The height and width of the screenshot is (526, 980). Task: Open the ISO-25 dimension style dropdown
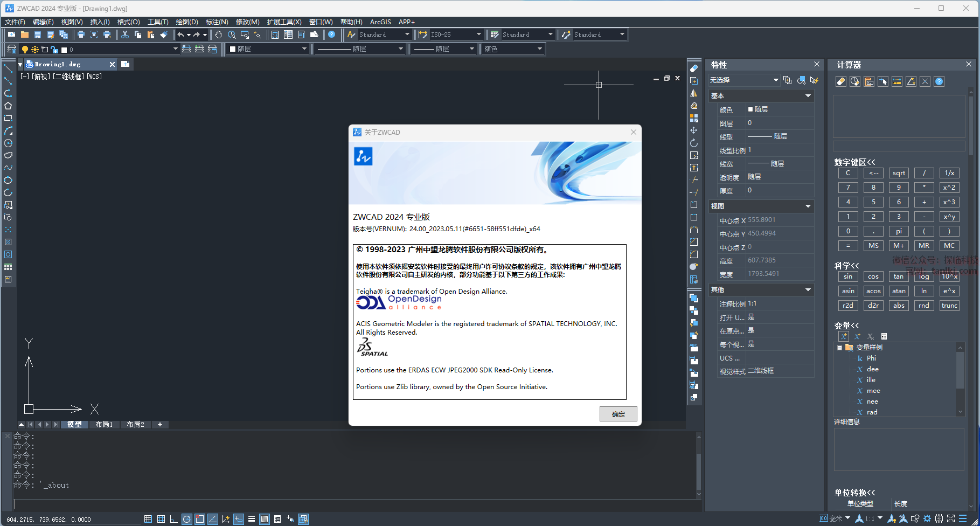pyautogui.click(x=478, y=34)
